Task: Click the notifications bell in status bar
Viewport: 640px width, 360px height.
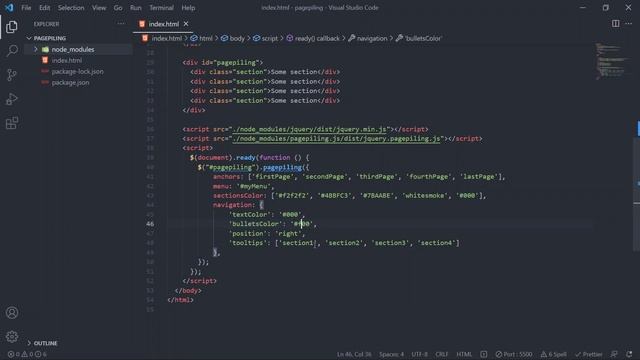Action: (x=629, y=354)
